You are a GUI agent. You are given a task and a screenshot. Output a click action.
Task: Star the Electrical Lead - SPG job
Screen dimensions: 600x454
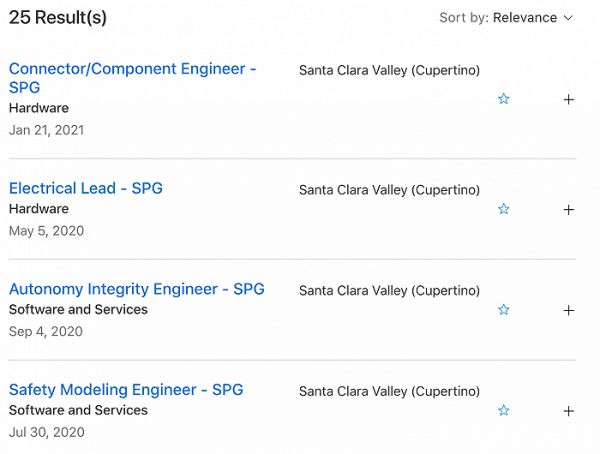pyautogui.click(x=504, y=209)
